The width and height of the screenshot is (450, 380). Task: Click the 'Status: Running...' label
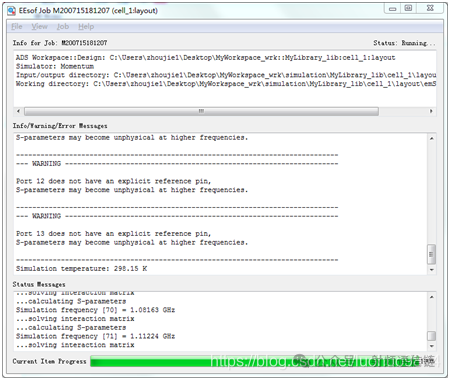point(404,43)
